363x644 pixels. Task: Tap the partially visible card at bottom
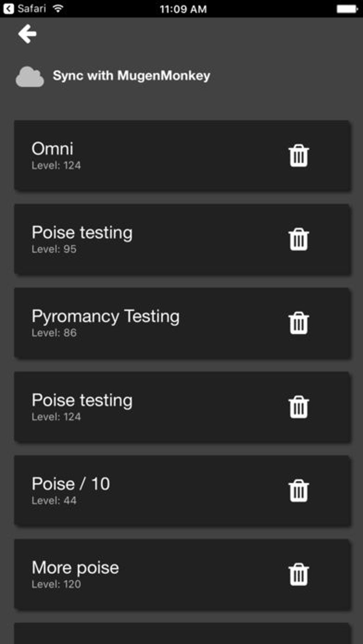point(181,634)
